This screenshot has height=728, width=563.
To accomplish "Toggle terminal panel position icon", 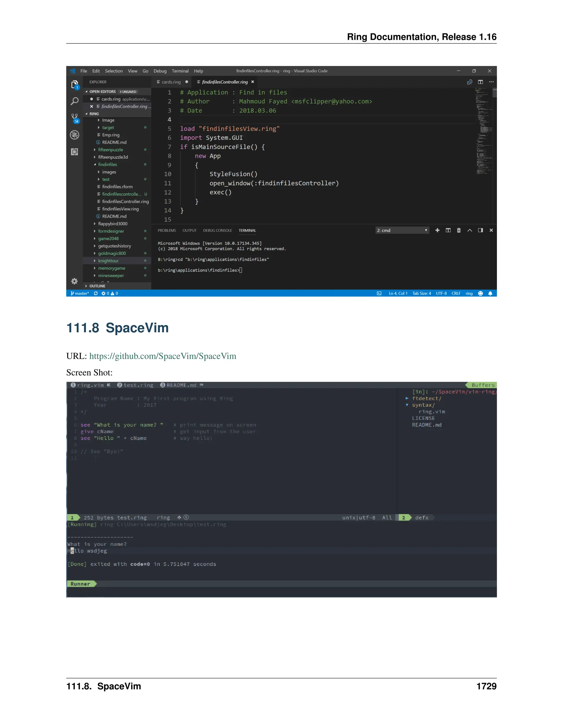I will coord(480,230).
